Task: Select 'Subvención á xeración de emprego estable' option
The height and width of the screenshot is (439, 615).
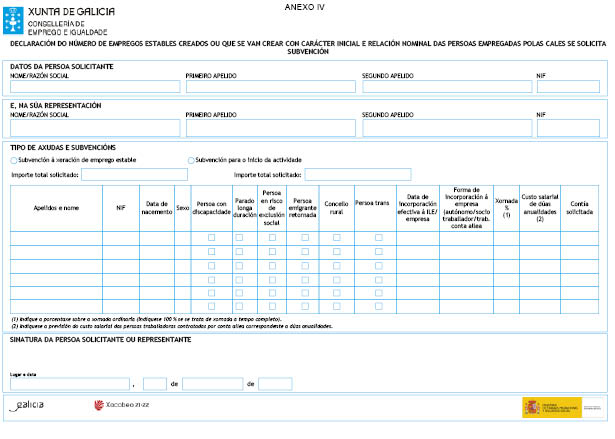Action: click(13, 160)
